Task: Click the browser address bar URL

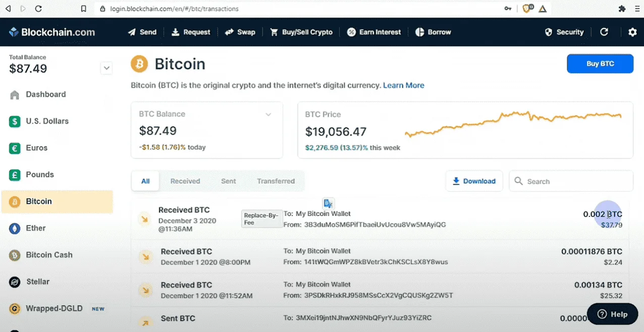Action: [x=174, y=9]
